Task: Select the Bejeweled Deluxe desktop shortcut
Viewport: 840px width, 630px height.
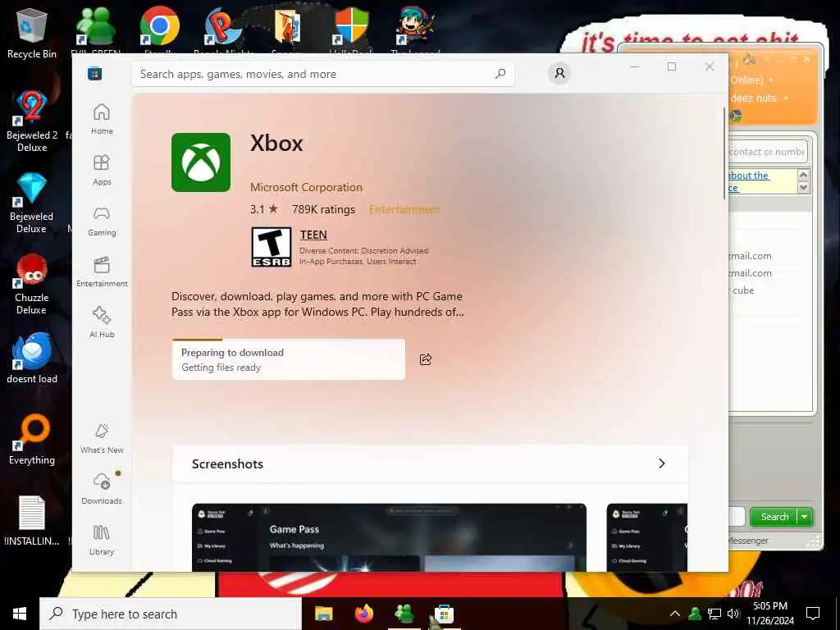Action: (32, 203)
